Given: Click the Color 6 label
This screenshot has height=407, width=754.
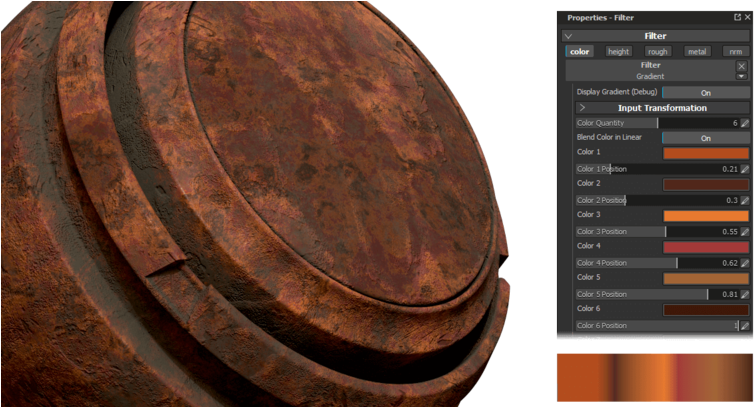Looking at the screenshot, I should (589, 308).
